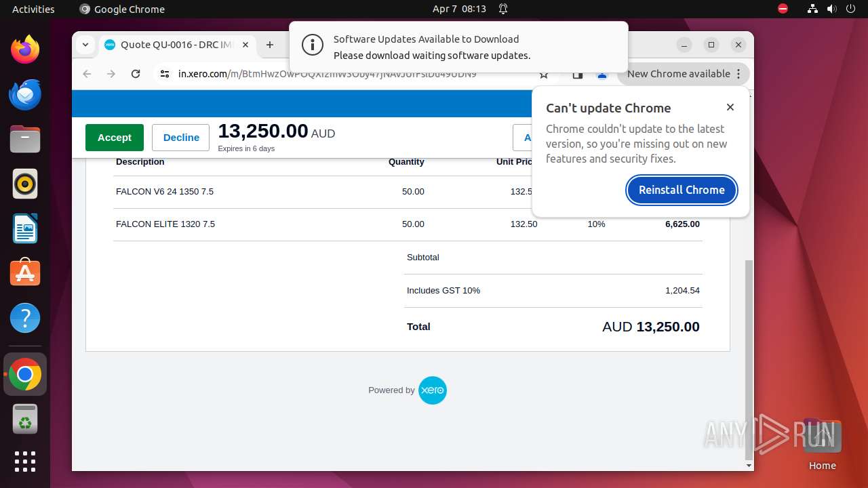Select the FALCON V6 24 1350 7.5 description
This screenshot has height=488, width=868.
coord(165,192)
